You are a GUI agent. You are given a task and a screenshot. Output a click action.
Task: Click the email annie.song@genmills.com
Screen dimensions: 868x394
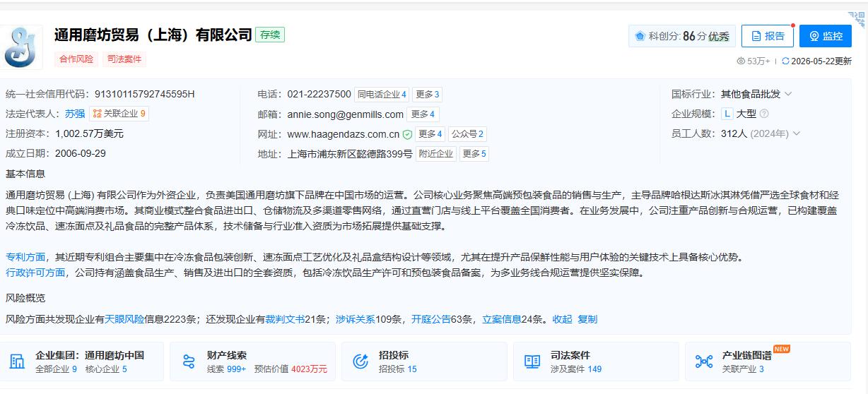click(345, 114)
